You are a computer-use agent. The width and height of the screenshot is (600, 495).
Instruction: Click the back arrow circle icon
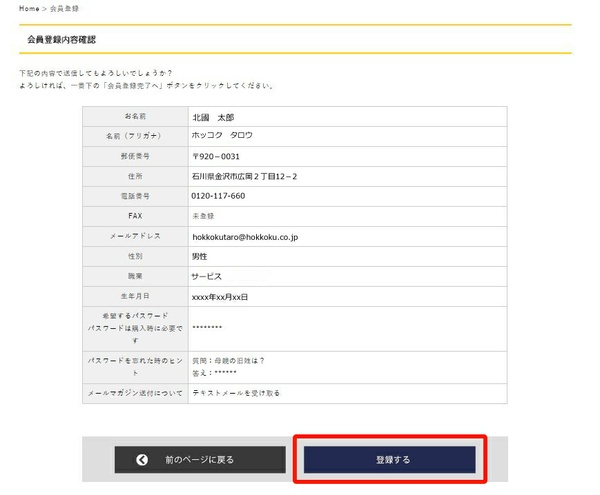(142, 459)
